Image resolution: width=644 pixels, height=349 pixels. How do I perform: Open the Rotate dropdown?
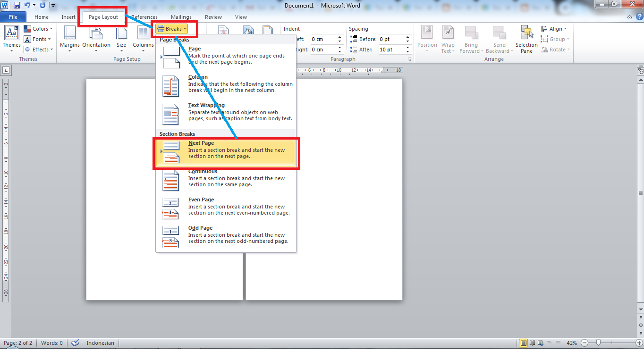[555, 50]
